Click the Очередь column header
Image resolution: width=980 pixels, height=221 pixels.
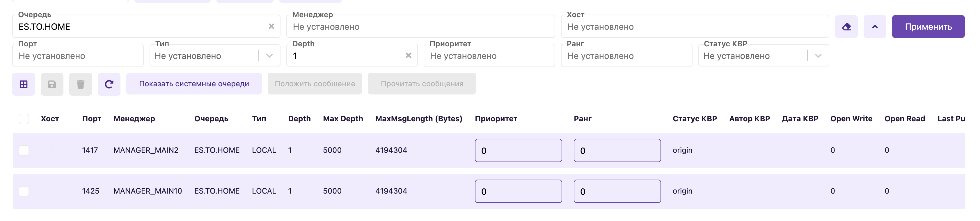pos(211,119)
